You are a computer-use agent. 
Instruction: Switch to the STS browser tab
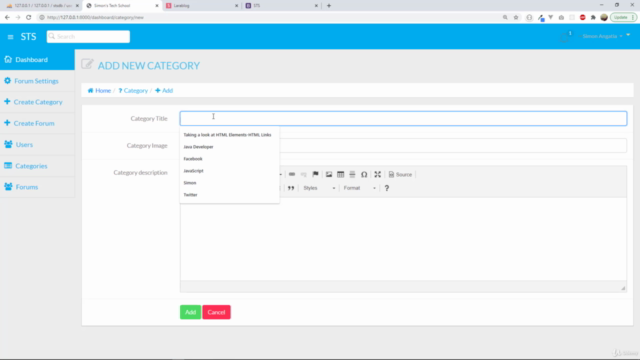pyautogui.click(x=281, y=6)
